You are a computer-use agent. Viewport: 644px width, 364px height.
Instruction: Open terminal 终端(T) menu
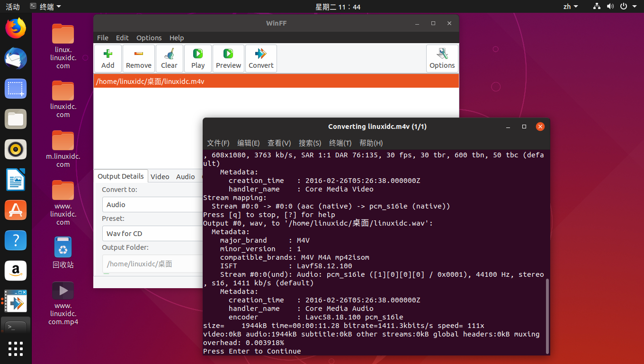click(340, 143)
